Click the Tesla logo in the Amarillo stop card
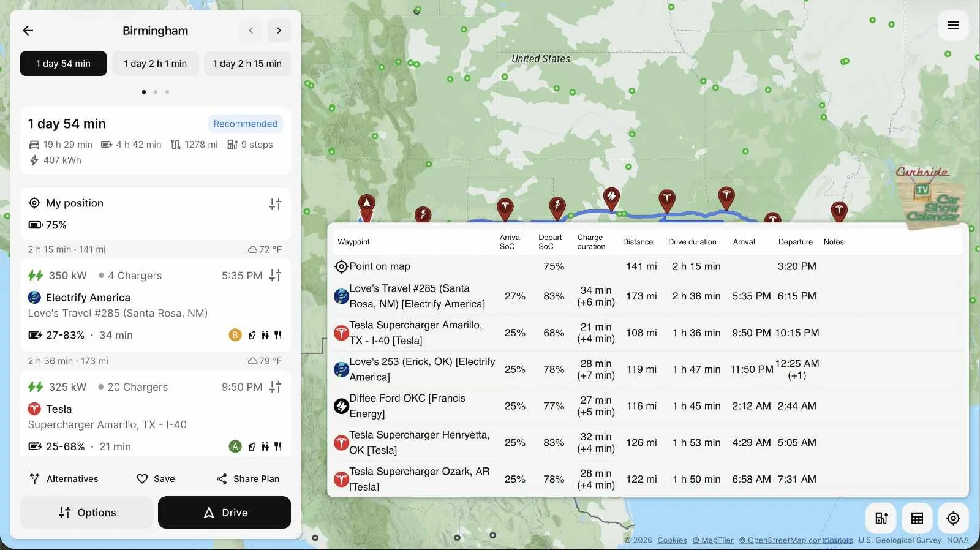 [x=34, y=409]
